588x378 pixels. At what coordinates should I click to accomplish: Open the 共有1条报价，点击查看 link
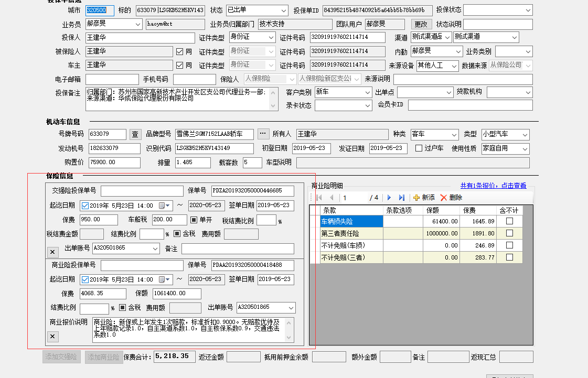(493, 186)
